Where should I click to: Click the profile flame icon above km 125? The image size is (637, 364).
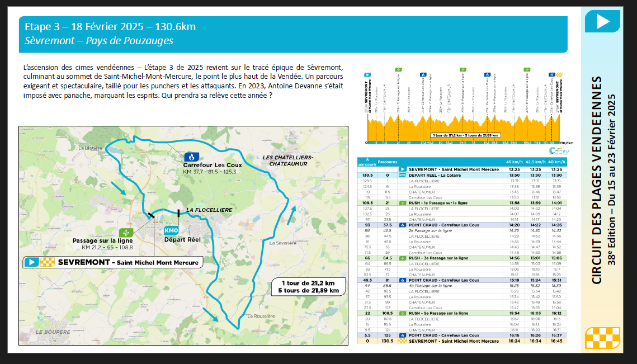click(551, 75)
